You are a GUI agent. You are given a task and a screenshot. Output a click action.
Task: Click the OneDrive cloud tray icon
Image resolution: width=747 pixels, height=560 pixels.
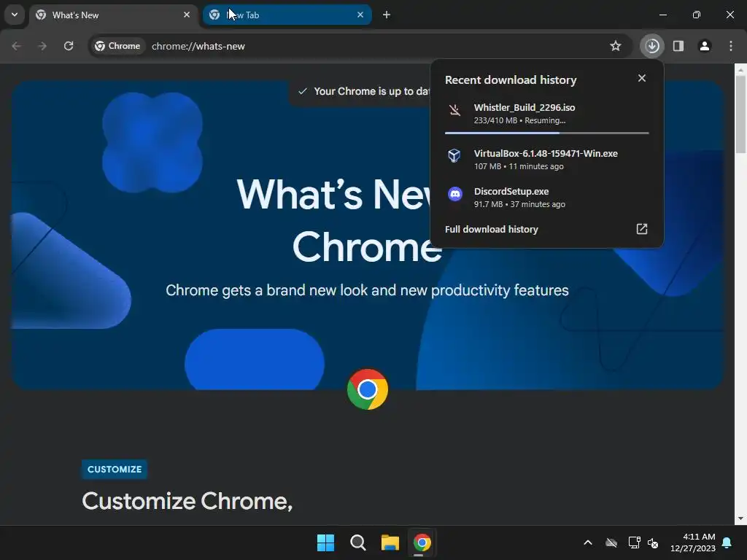611,542
